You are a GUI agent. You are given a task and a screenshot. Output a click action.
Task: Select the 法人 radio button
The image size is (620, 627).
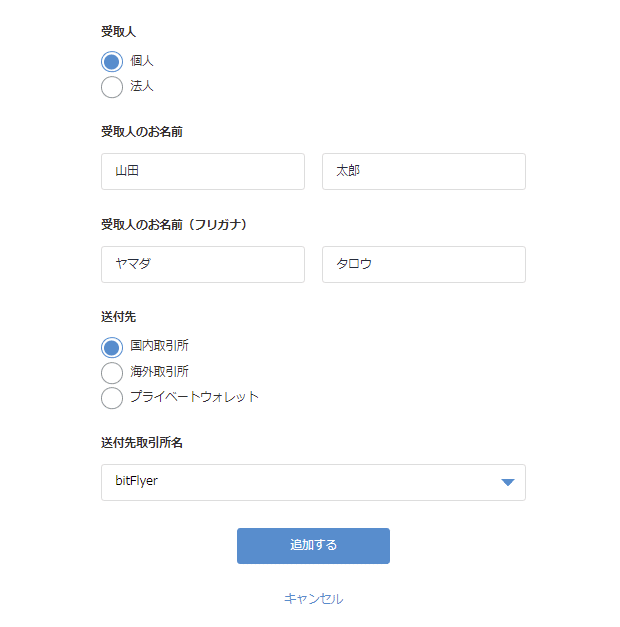tap(112, 87)
